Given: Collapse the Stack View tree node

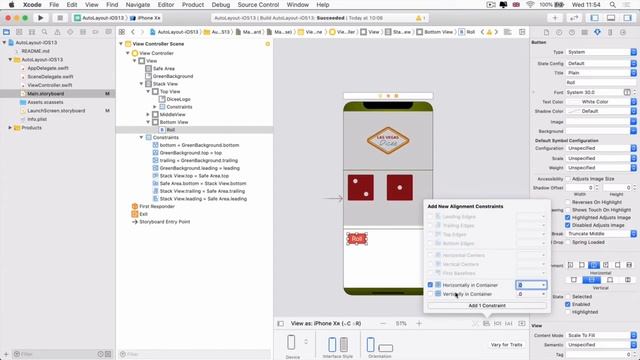Looking at the screenshot, I should (x=142, y=84).
